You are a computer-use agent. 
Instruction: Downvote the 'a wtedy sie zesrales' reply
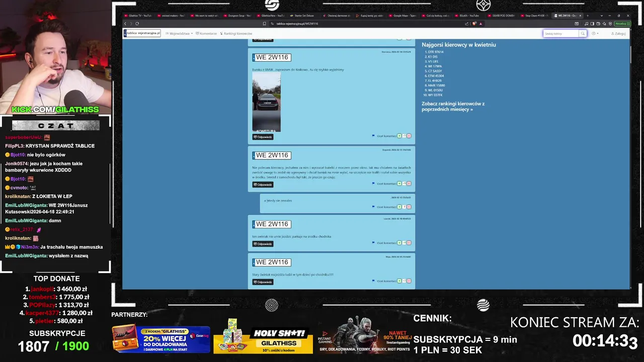click(409, 207)
